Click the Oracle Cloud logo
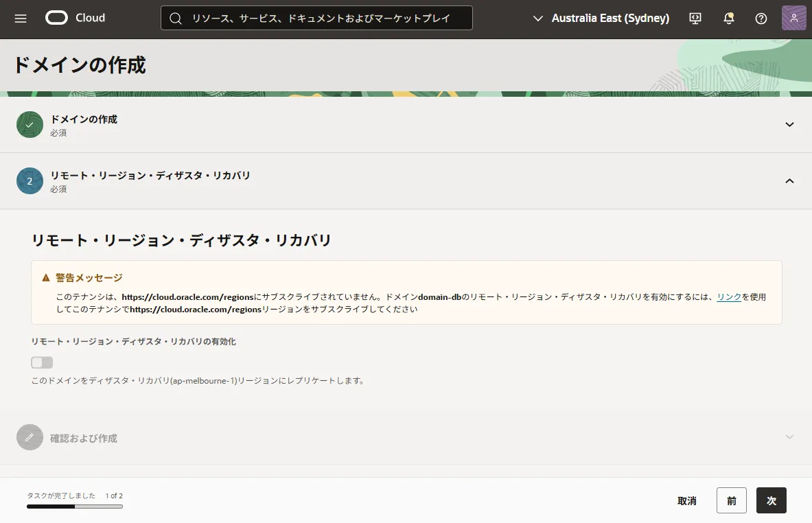This screenshot has height=523, width=812. point(74,19)
